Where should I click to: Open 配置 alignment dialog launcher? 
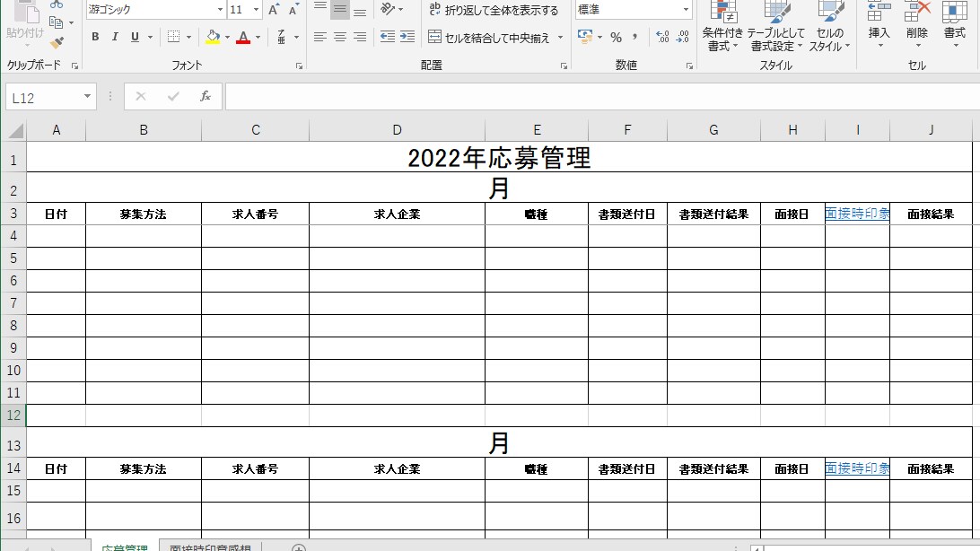tap(564, 66)
